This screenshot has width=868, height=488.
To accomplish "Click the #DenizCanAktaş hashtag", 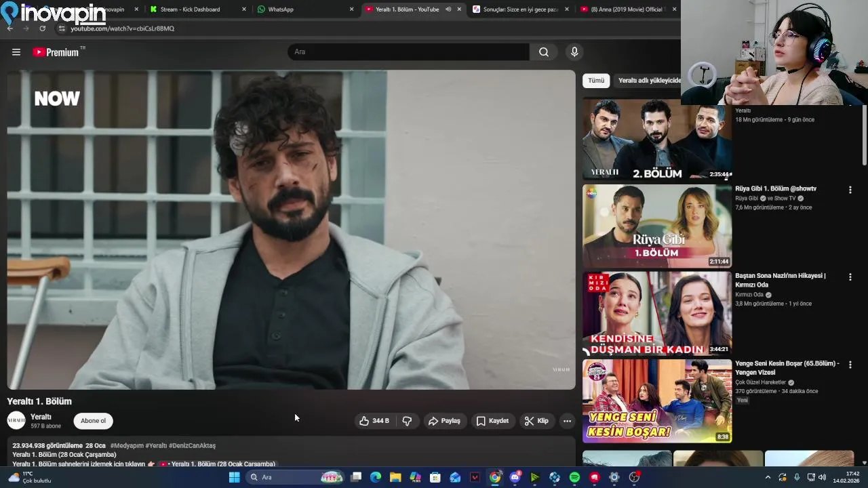I will click(192, 446).
